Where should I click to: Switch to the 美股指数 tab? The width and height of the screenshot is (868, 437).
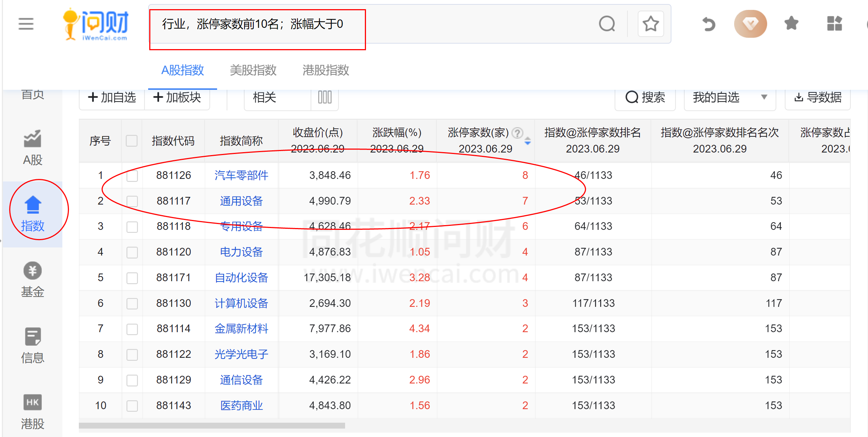click(x=253, y=70)
